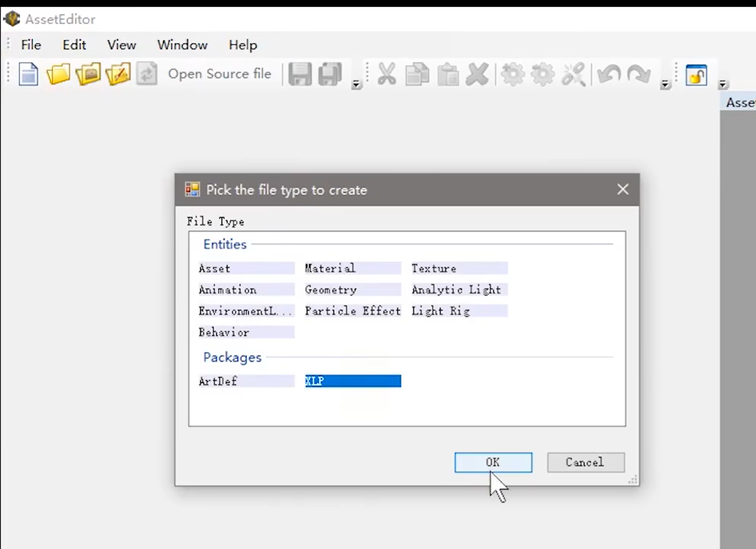Open a file via the yellow folder icon
This screenshot has width=756, height=549.
coord(58,74)
